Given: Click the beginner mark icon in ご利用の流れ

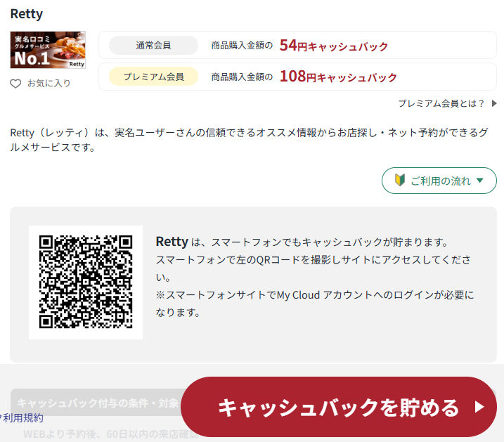Looking at the screenshot, I should click(400, 181).
